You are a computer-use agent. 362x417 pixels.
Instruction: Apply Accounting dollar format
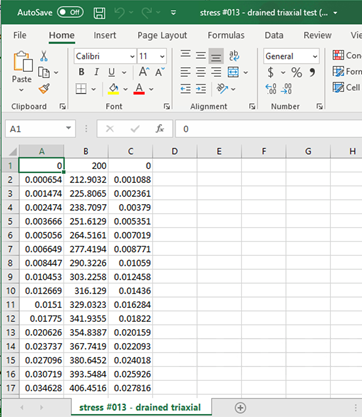[x=271, y=72]
